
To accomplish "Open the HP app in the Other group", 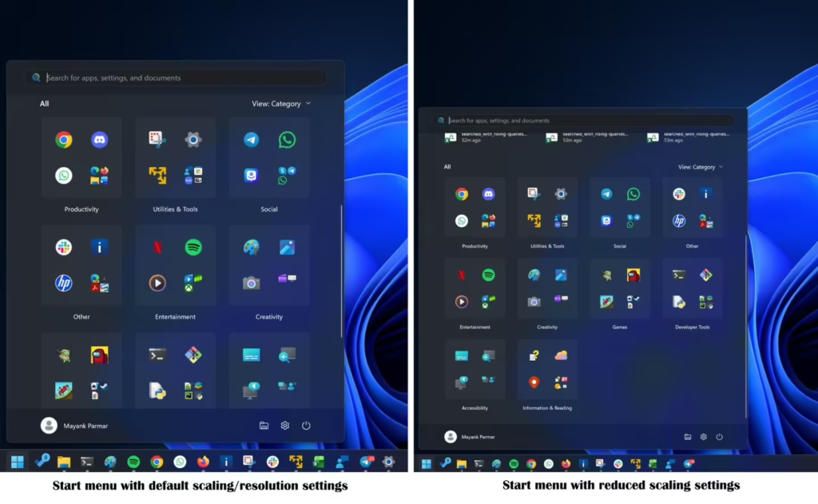I will tap(63, 283).
